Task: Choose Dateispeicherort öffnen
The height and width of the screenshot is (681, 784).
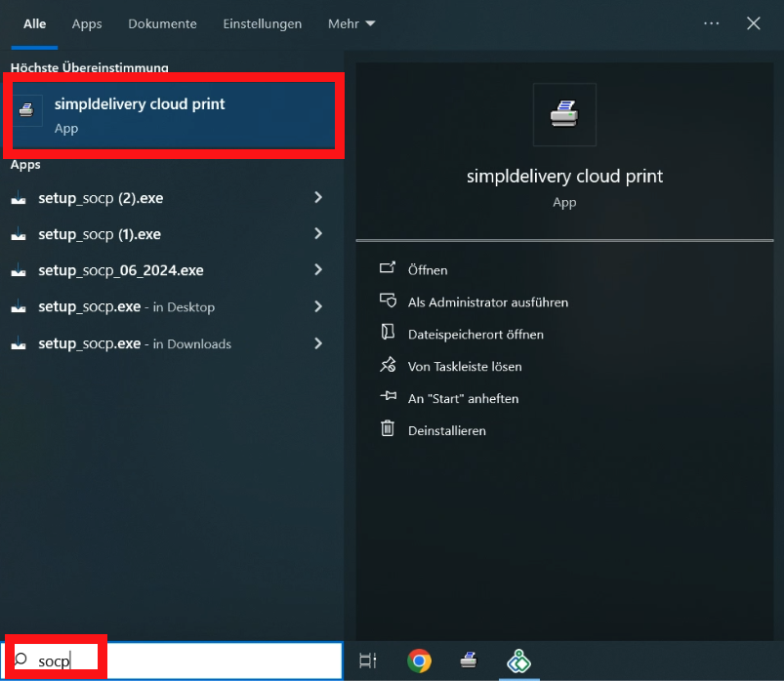Action: pyautogui.click(x=475, y=335)
